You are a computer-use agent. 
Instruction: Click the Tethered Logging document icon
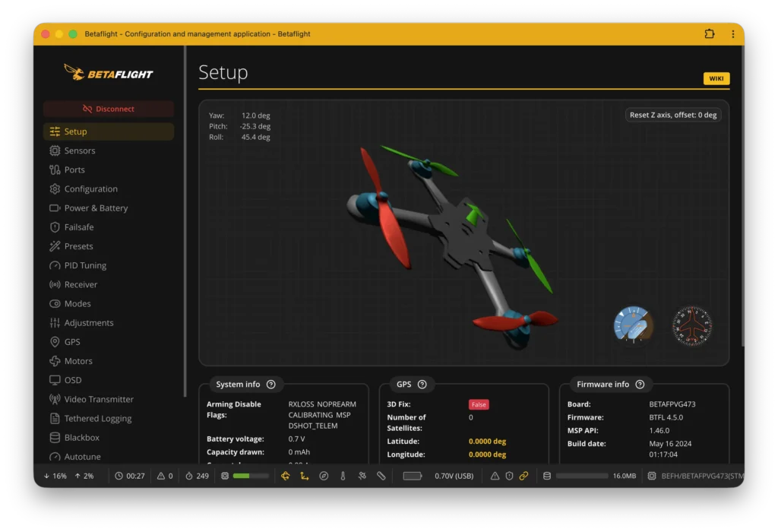click(55, 418)
